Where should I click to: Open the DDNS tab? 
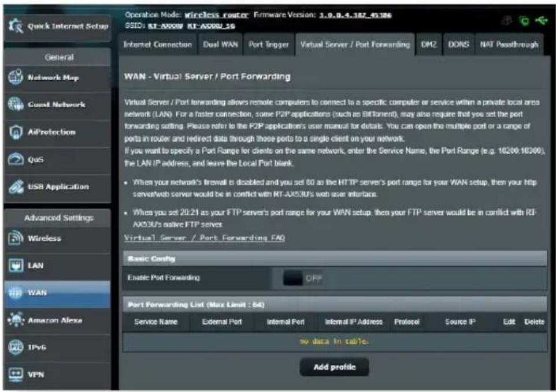458,44
